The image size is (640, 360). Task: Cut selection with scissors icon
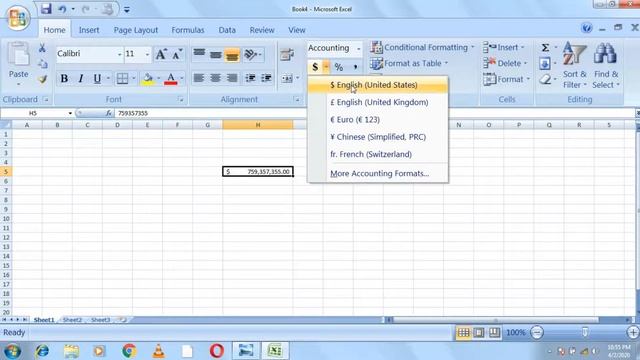click(x=42, y=48)
